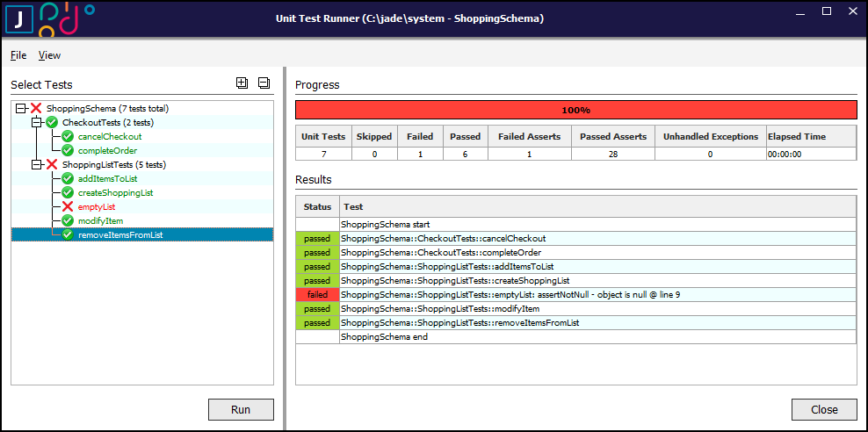868x432 pixels.
Task: Click the Unhandled Exceptions column header
Action: coord(710,136)
